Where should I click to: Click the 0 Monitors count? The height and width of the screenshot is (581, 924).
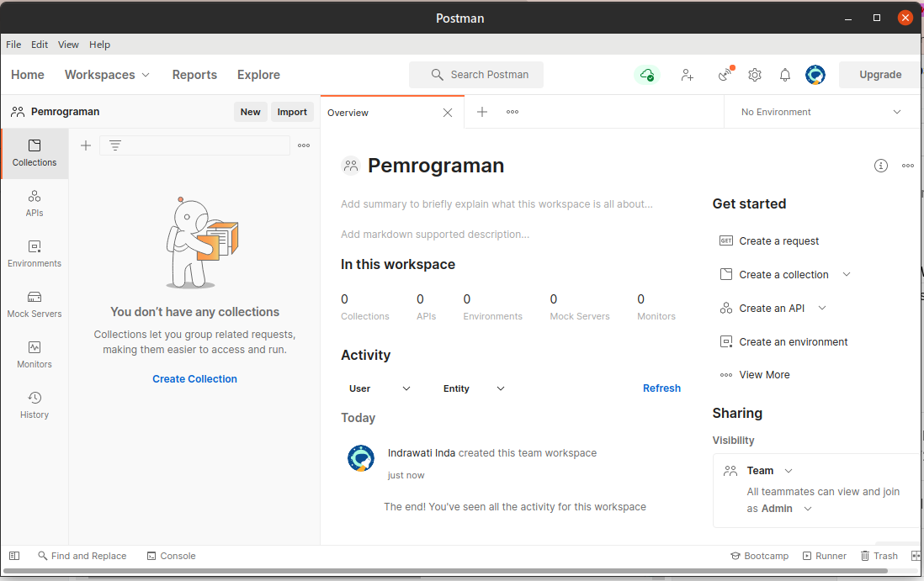pyautogui.click(x=656, y=307)
